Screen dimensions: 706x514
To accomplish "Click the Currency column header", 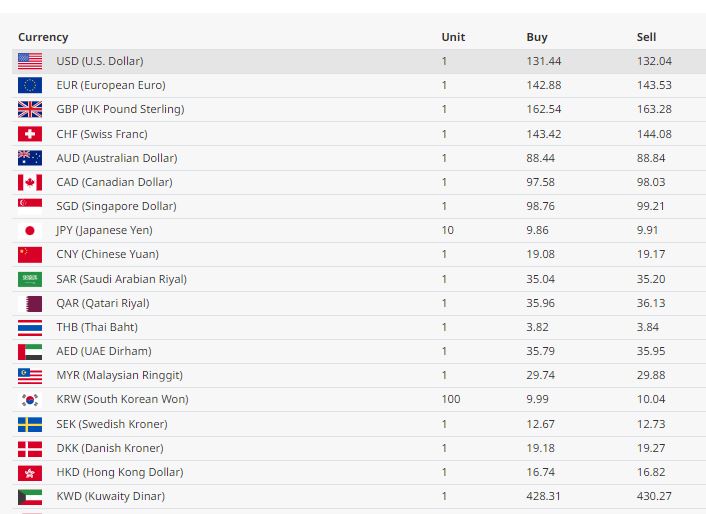I will tap(43, 37).
